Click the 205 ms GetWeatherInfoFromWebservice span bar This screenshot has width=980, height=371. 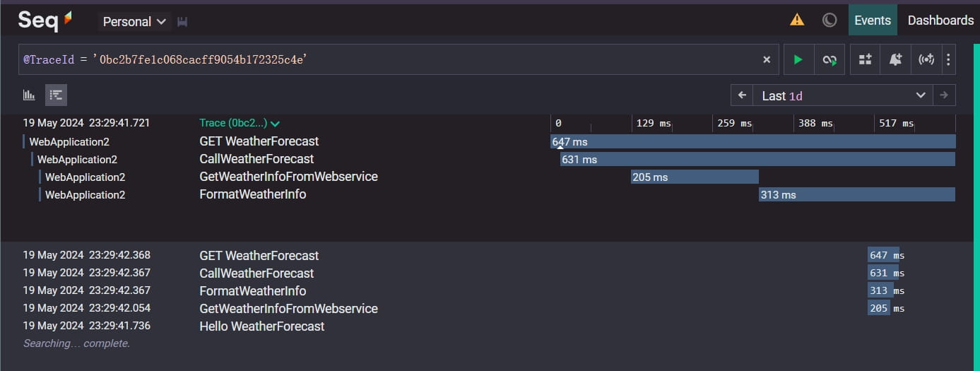click(x=695, y=177)
